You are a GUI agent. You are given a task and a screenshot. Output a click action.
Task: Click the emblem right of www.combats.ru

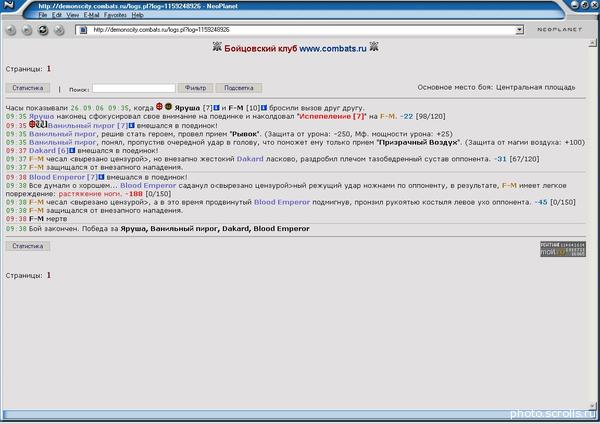tap(374, 47)
